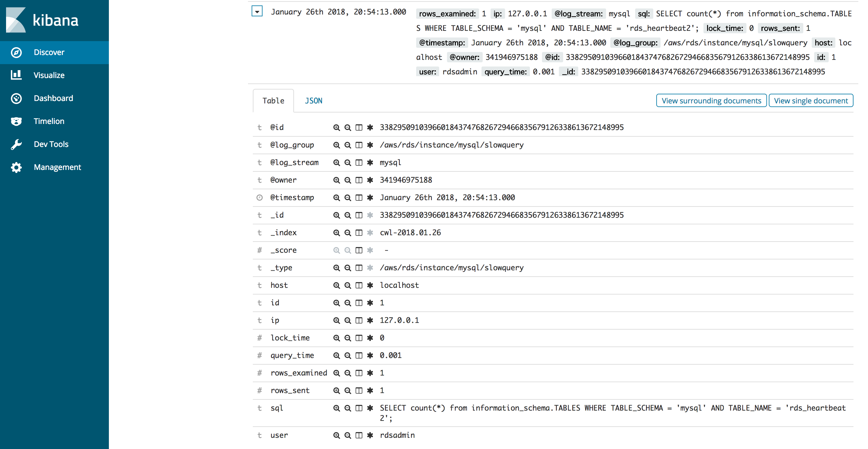Image resolution: width=868 pixels, height=449 pixels.
Task: Filter for field present on @owner
Action: (370, 180)
